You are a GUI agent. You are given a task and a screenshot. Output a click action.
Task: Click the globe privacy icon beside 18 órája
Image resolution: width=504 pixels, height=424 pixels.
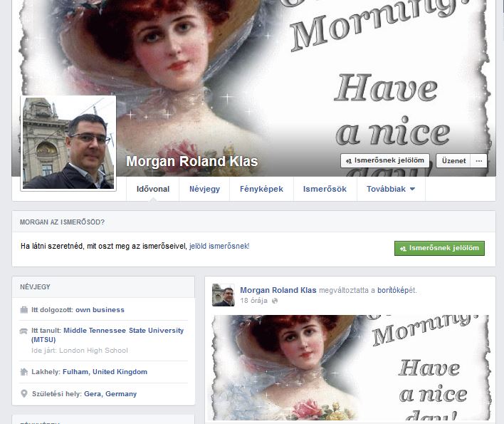[x=275, y=301]
